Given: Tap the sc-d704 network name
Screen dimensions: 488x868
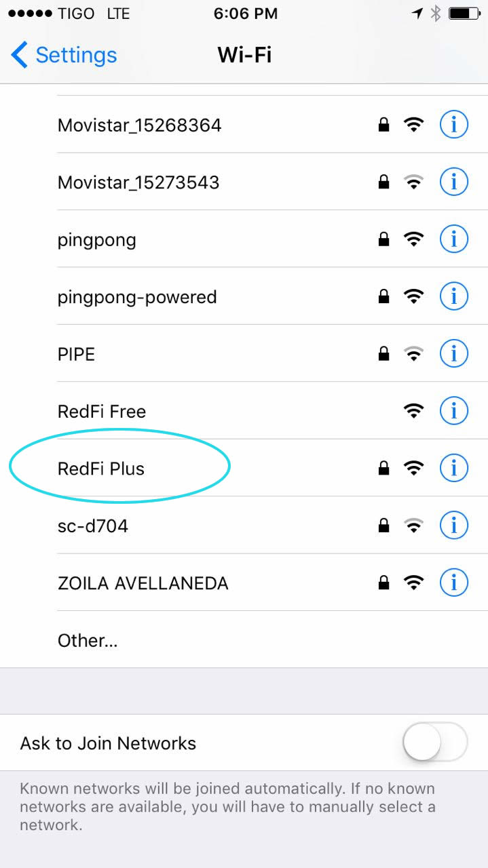Looking at the screenshot, I should (x=93, y=525).
